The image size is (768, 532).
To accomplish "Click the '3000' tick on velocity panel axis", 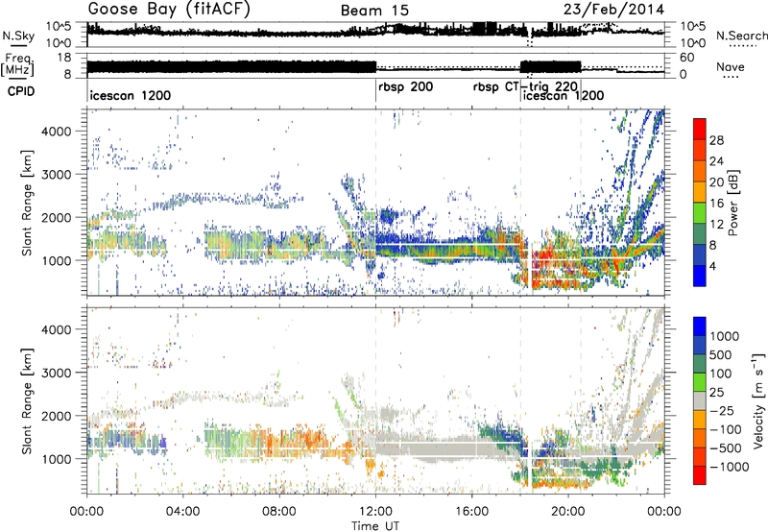I will [x=57, y=373].
